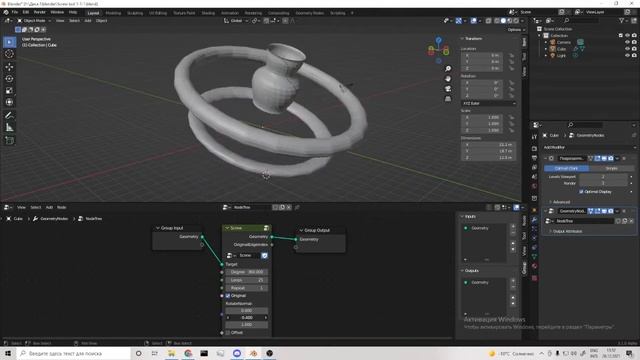Toggle the Original checkbox in Screw node
This screenshot has width=640, height=360.
pyautogui.click(x=228, y=296)
